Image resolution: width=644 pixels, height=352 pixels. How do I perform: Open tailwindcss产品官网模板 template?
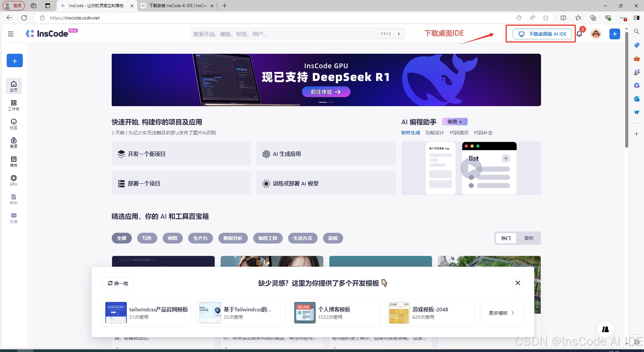click(x=147, y=313)
